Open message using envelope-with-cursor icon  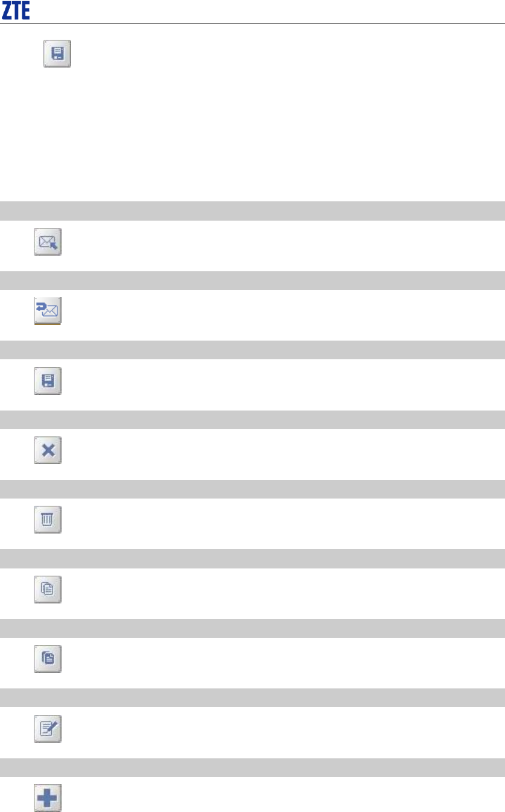48,242
